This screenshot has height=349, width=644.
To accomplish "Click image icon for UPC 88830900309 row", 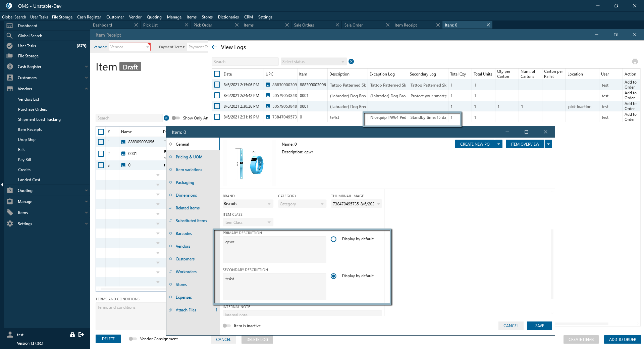I will tap(268, 85).
